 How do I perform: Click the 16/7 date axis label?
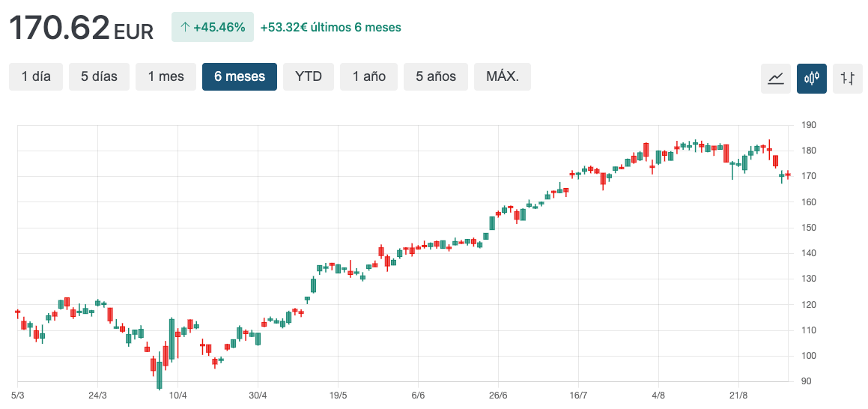578,396
